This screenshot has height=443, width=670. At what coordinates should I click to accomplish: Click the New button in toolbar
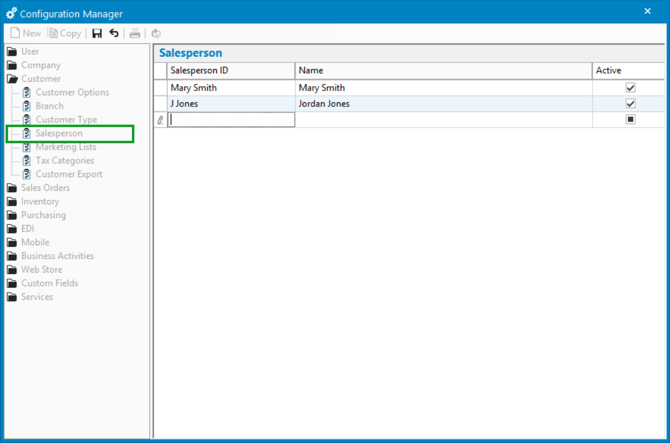(26, 33)
